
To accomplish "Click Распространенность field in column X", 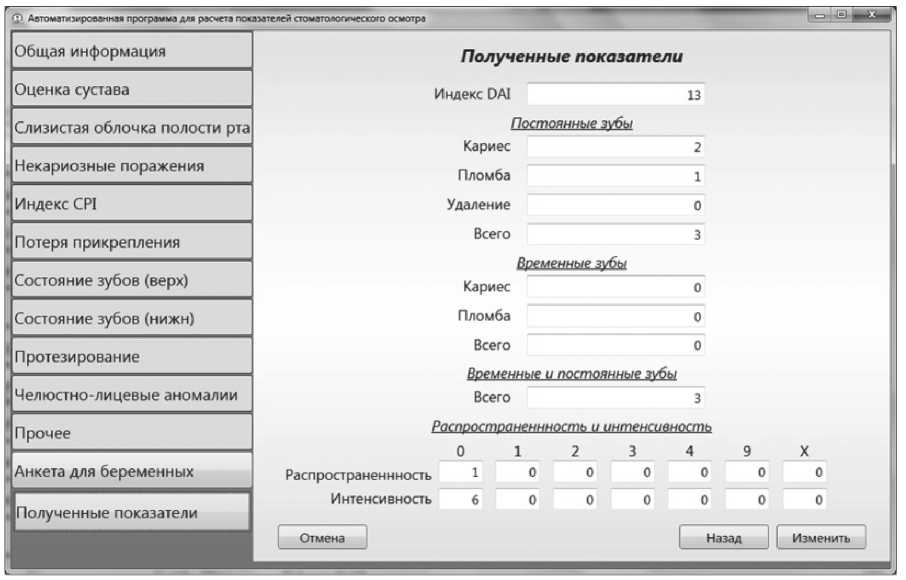I will pyautogui.click(x=804, y=472).
